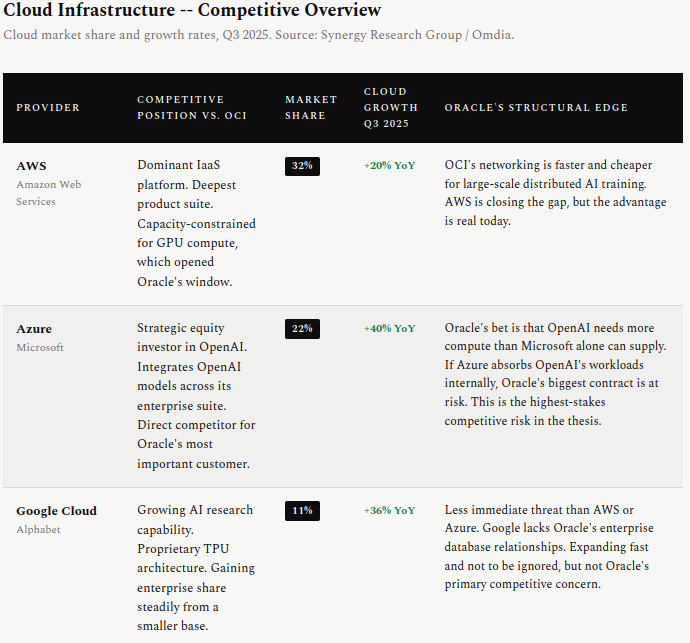Click the 'Strategic equity investor in OpenAI' cell
This screenshot has width=690, height=643.
(x=196, y=396)
